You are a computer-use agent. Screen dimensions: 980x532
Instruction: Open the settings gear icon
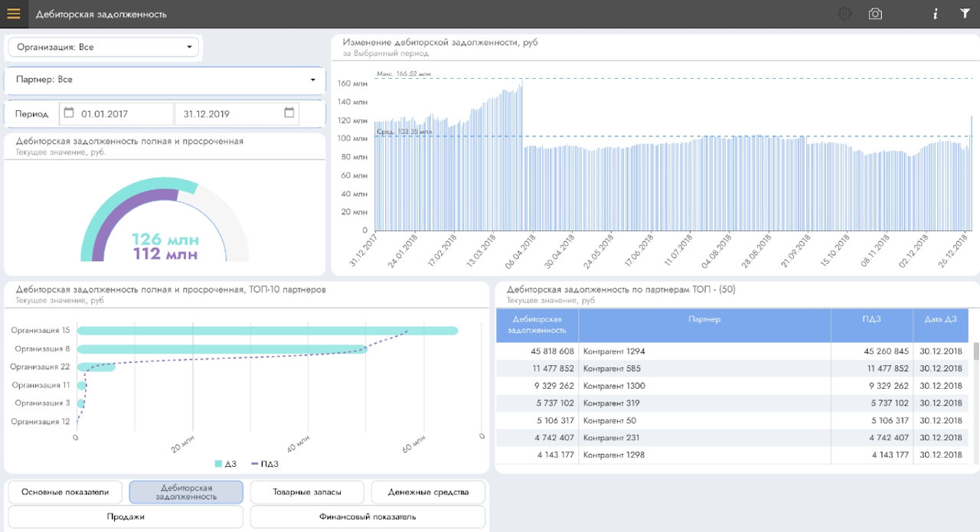844,14
